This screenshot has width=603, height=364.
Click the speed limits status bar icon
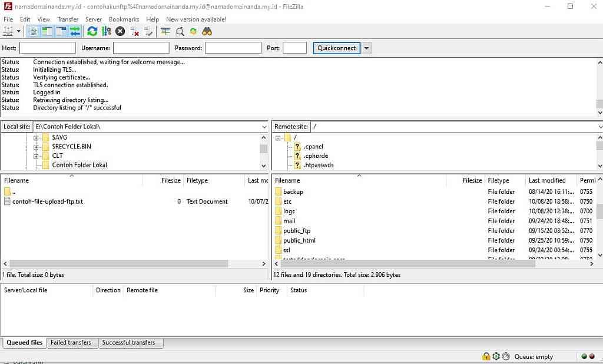click(506, 357)
